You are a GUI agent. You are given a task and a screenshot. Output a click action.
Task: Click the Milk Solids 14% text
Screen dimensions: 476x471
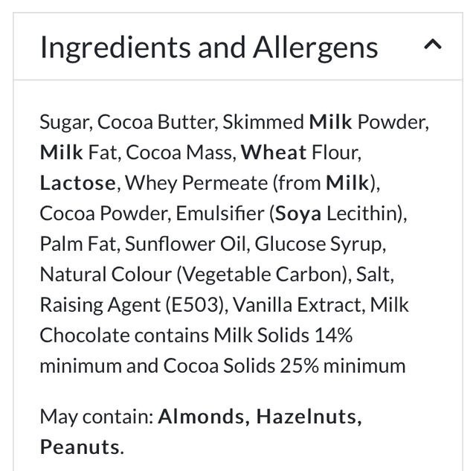click(283, 336)
